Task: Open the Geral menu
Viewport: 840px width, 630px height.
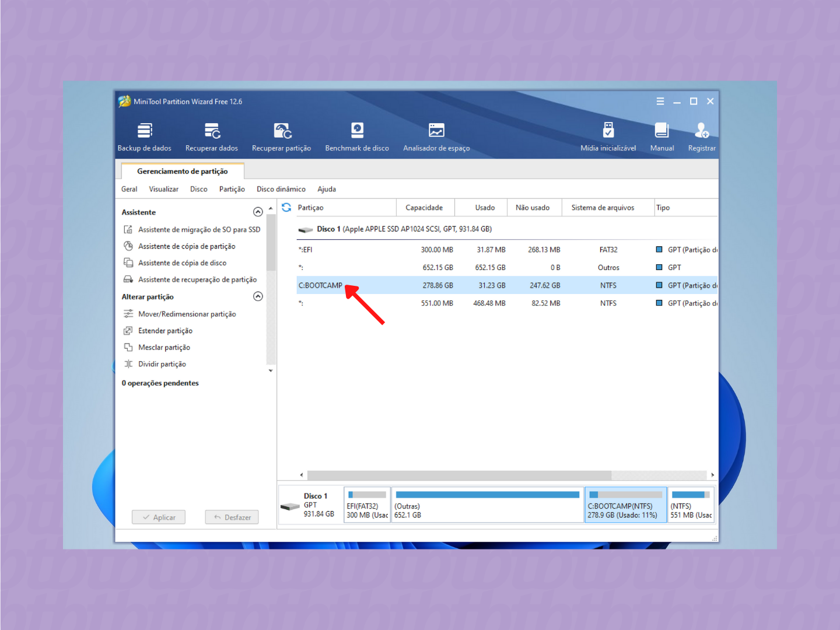Action: pyautogui.click(x=129, y=189)
